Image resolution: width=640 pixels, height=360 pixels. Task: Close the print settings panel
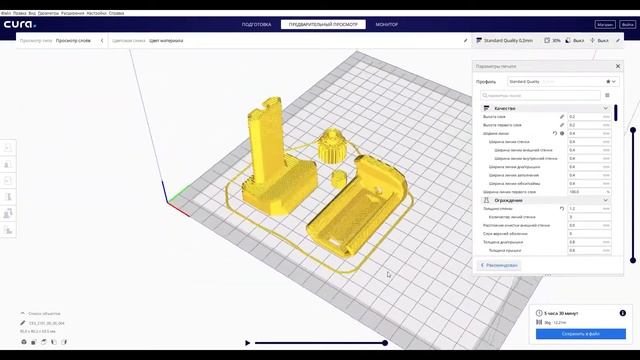[618, 66]
